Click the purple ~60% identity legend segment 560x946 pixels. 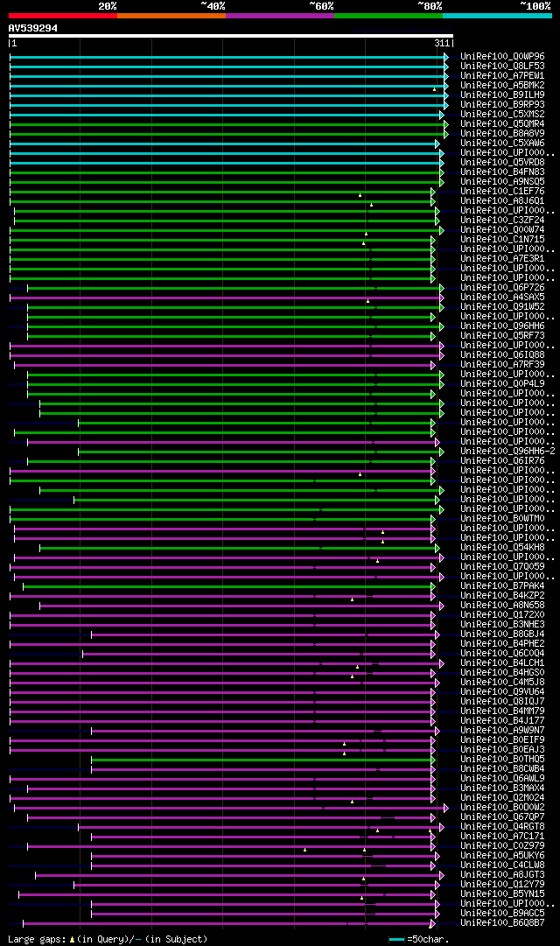pos(280,16)
